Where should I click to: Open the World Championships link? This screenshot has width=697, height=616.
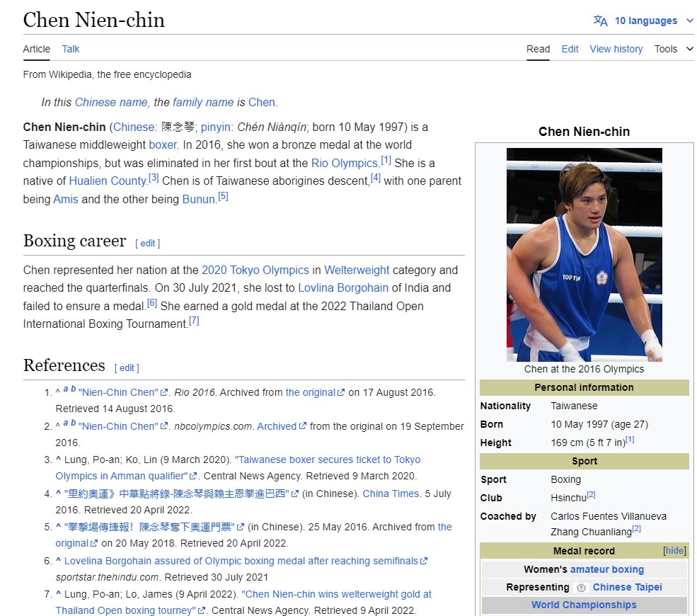pyautogui.click(x=584, y=605)
